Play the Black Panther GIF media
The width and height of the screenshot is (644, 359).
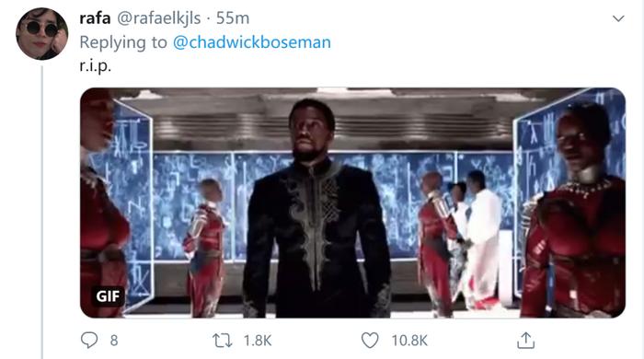click(352, 203)
